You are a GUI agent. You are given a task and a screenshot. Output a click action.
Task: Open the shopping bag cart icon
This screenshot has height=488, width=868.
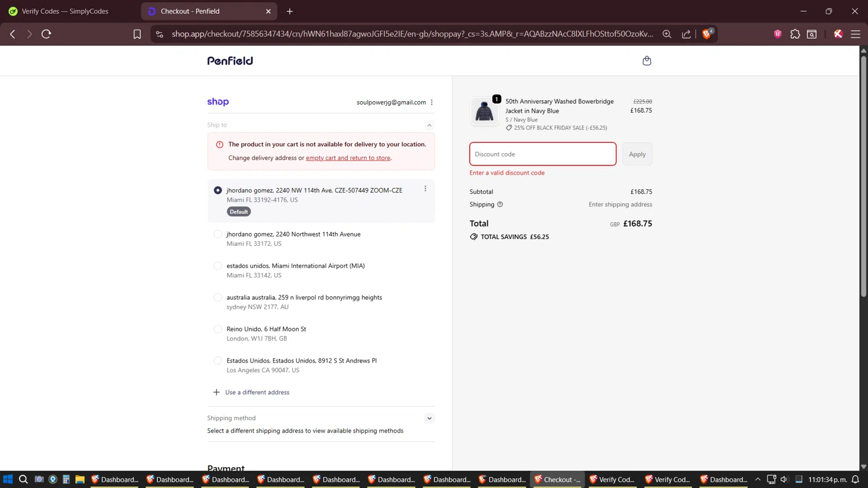coord(646,61)
